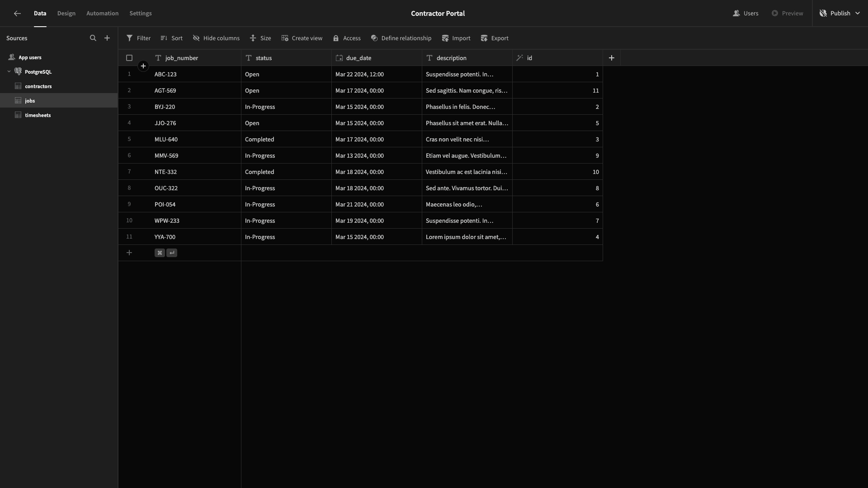The width and height of the screenshot is (868, 488).
Task: Add a new row at table bottom
Action: point(129,253)
